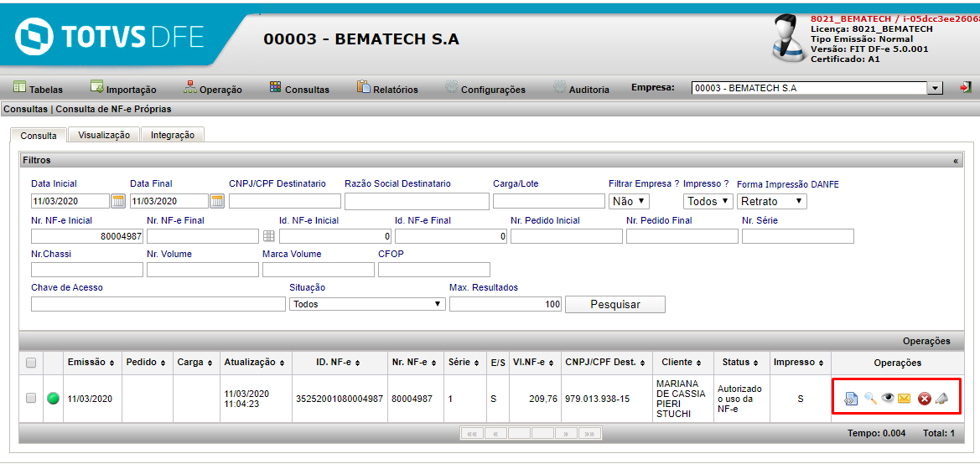Sort the table by the Cliente column
Image resolution: width=980 pixels, height=469 pixels.
(x=683, y=362)
